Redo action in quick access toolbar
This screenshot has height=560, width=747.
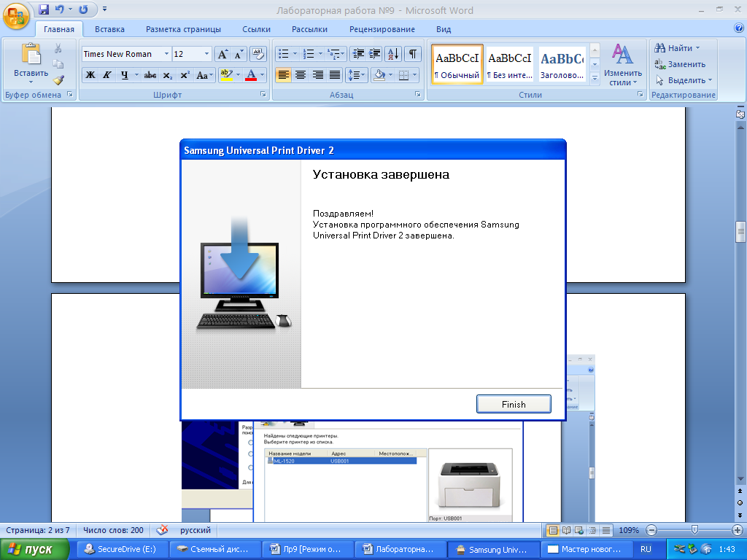click(83, 9)
